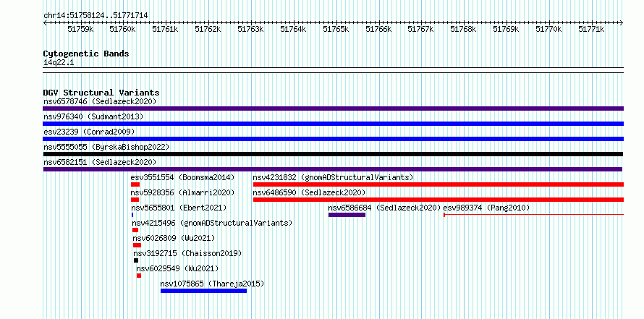Click the 51760k ruler position
The height and width of the screenshot is (319, 644).
(123, 29)
